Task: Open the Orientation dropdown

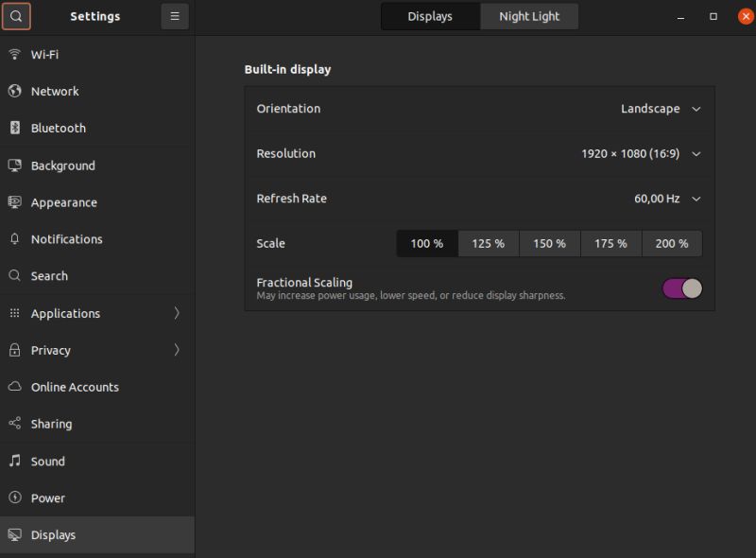Action: pos(661,108)
